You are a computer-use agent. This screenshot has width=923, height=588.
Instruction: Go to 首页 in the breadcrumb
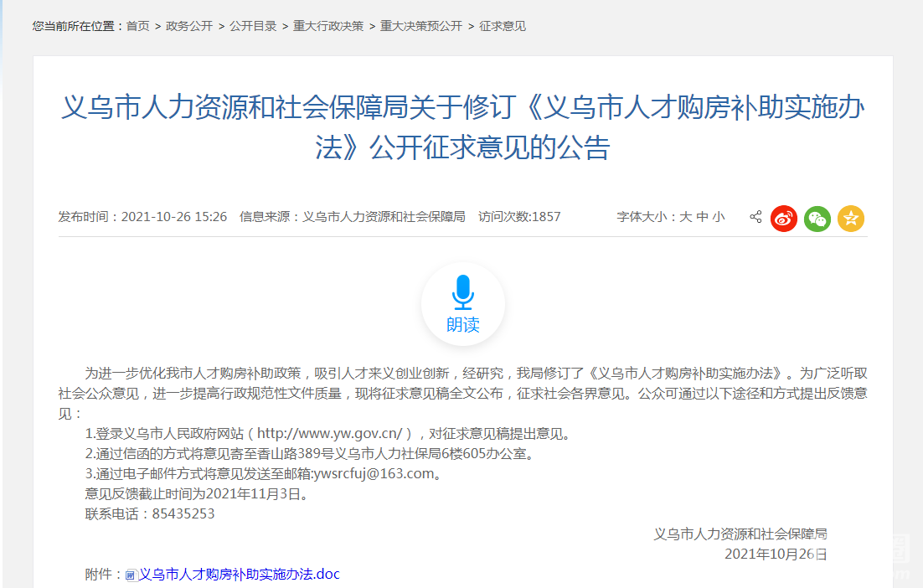(x=137, y=26)
